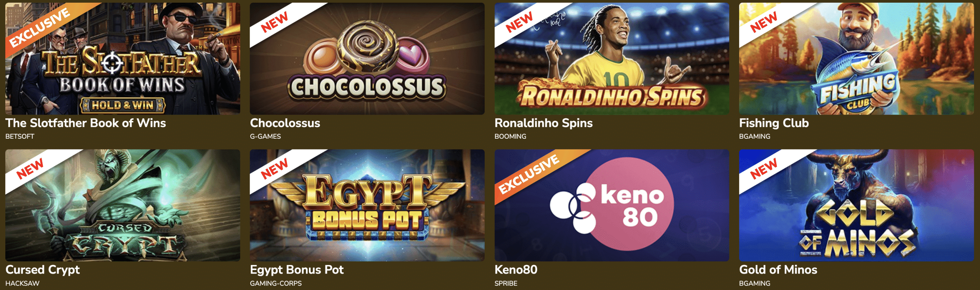Image resolution: width=980 pixels, height=290 pixels.
Task: Open the Gold of Minos thumbnail
Action: (x=856, y=205)
